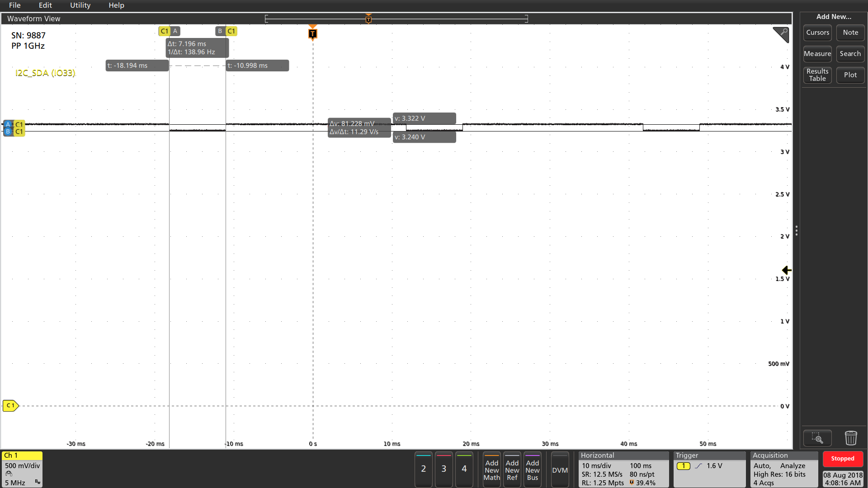
Task: Click the trigger T marker on timeline
Action: click(368, 20)
